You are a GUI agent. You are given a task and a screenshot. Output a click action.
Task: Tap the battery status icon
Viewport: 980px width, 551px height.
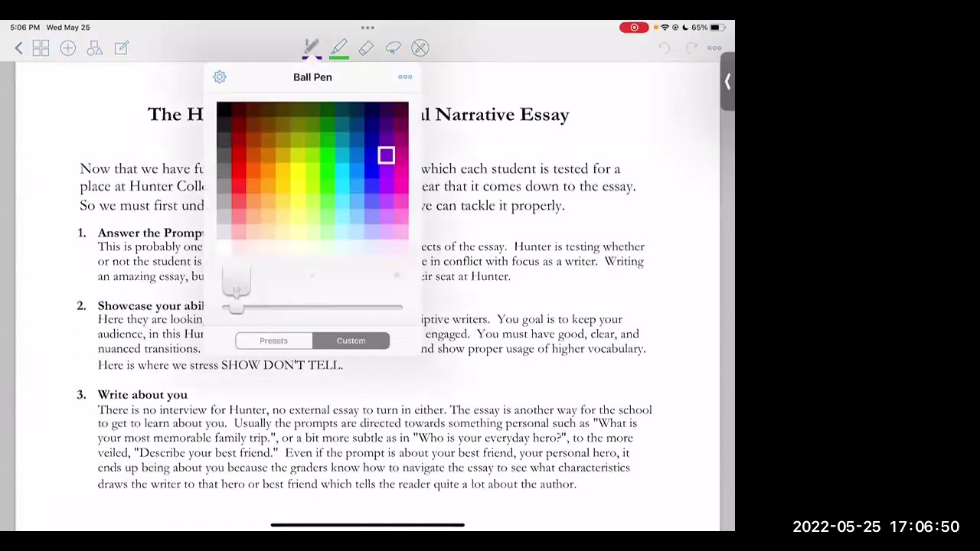(717, 28)
